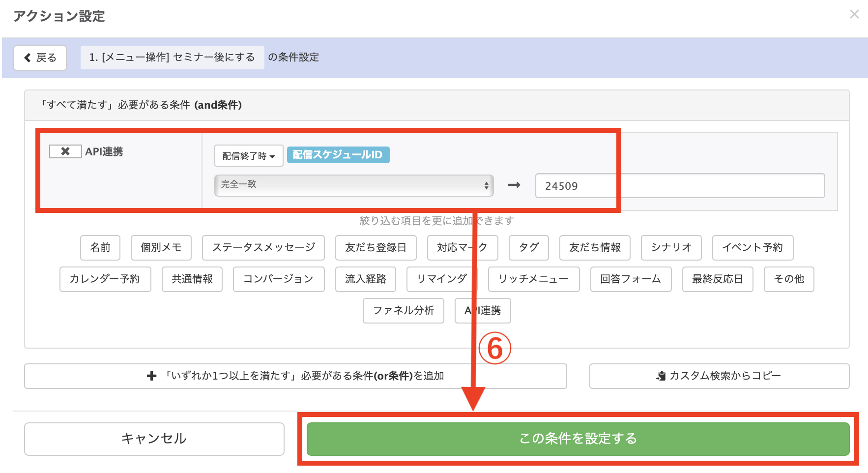Add the カレンダー予約 filter condition

[105, 279]
